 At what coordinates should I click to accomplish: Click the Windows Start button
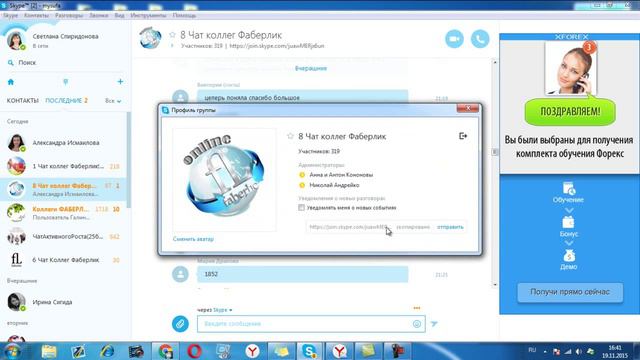[11, 351]
